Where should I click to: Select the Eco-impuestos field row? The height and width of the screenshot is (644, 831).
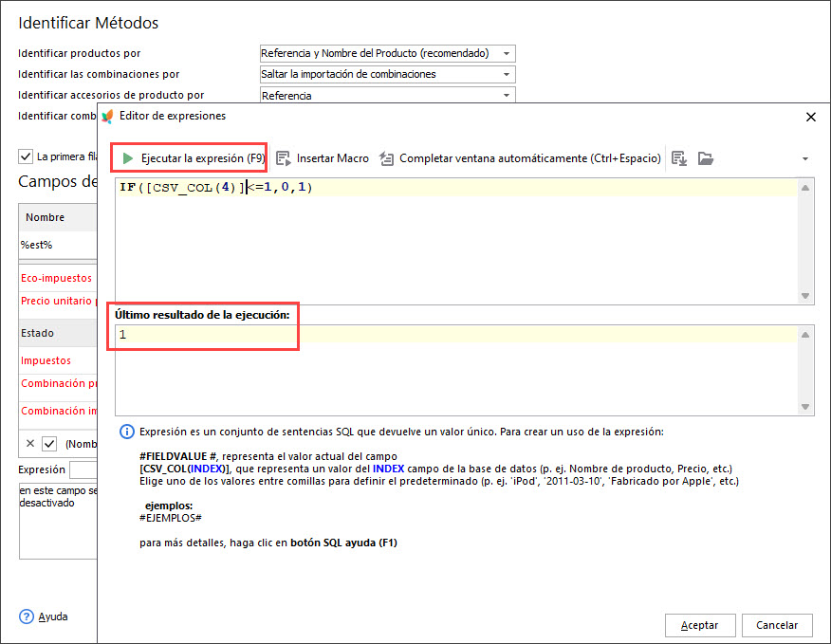57,279
